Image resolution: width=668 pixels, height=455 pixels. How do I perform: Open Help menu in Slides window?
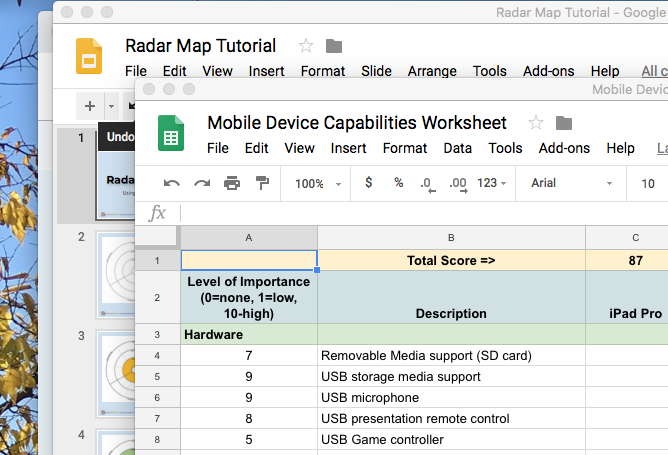click(605, 71)
